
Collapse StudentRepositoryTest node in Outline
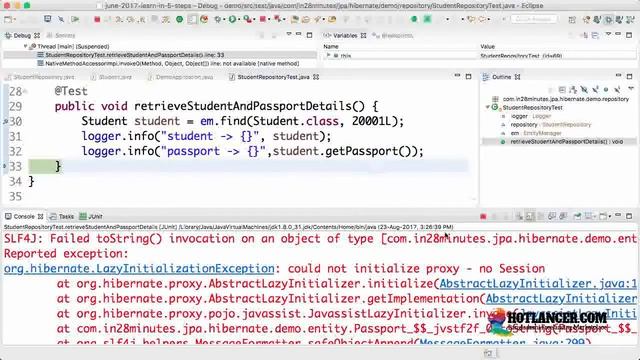pos(487,107)
